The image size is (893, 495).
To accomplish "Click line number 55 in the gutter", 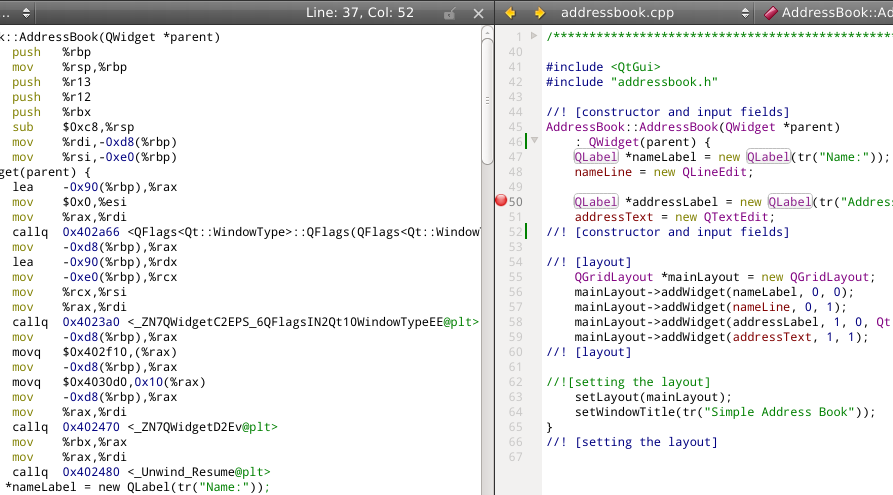I will (515, 277).
